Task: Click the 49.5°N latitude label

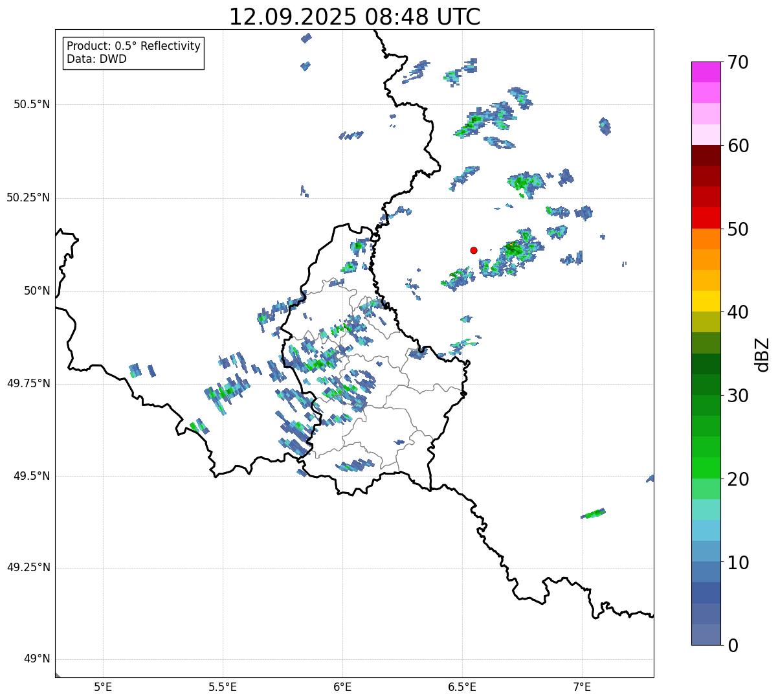Action: (x=31, y=476)
